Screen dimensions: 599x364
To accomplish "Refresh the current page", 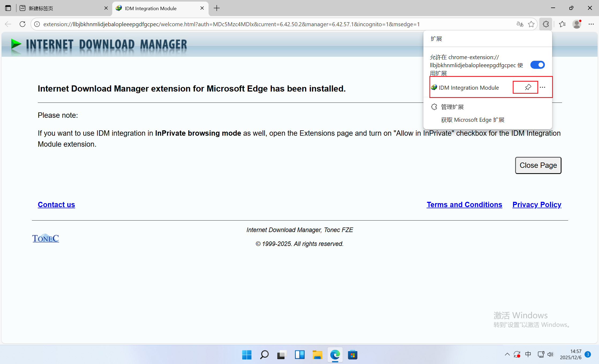I will [x=23, y=24].
